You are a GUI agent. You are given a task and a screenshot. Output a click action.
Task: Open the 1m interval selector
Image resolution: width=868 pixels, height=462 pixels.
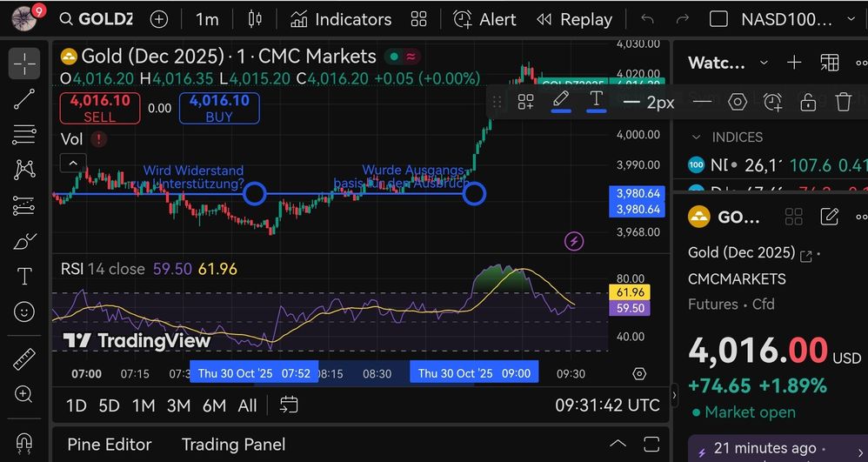207,19
